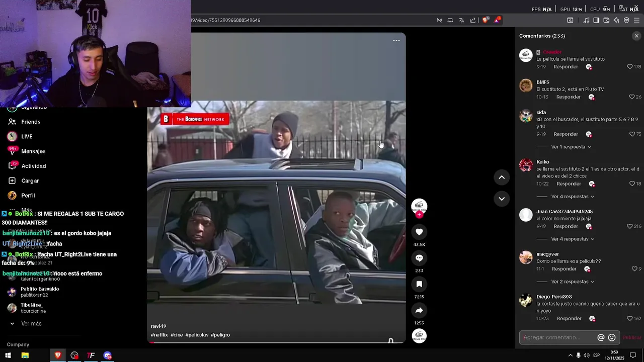Share the video using the arrow icon
The width and height of the screenshot is (644, 362).
coord(419,310)
